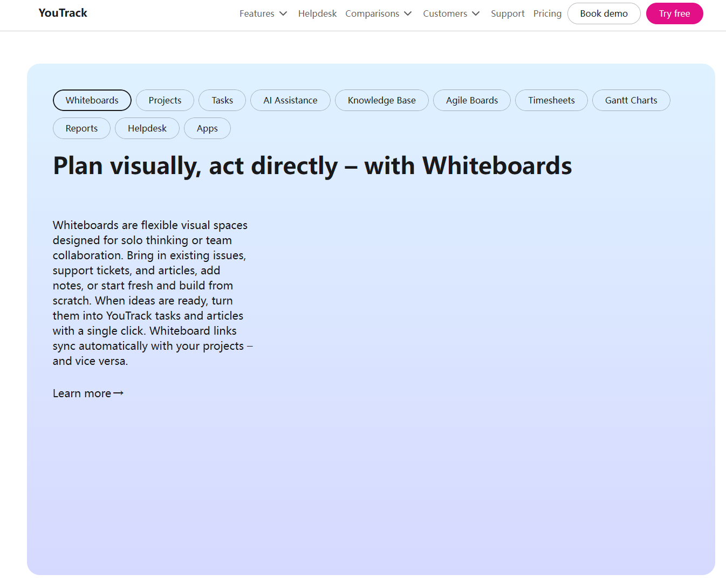The width and height of the screenshot is (726, 588).
Task: Open the Helpdesk navigation link
Action: (317, 13)
